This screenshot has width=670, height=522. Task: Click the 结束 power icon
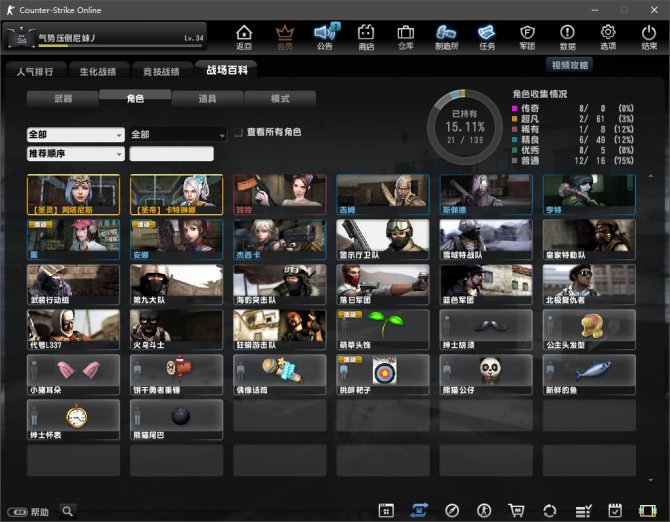click(649, 37)
